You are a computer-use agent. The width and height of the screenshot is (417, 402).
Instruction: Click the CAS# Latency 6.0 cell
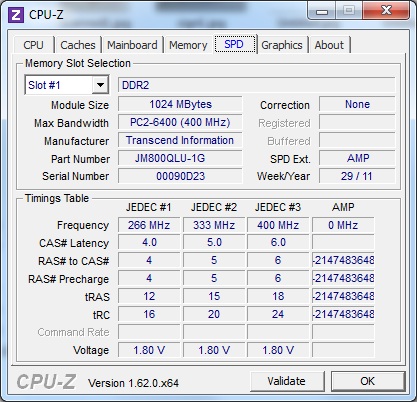[278, 242]
